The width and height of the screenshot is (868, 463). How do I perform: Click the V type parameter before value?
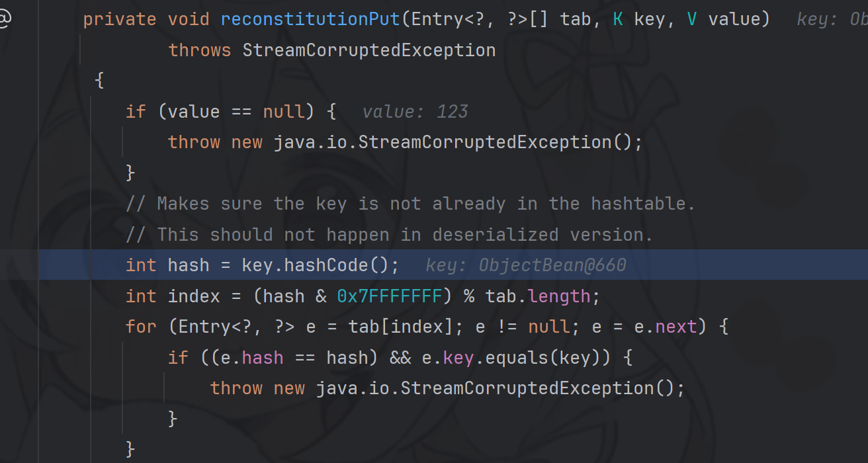coord(691,19)
